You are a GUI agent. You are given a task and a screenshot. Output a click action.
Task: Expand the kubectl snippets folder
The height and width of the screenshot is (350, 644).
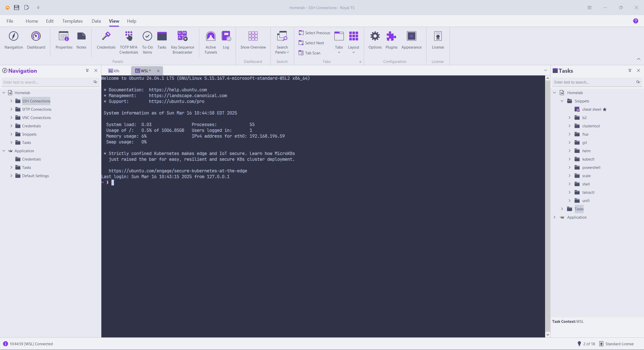click(x=570, y=159)
